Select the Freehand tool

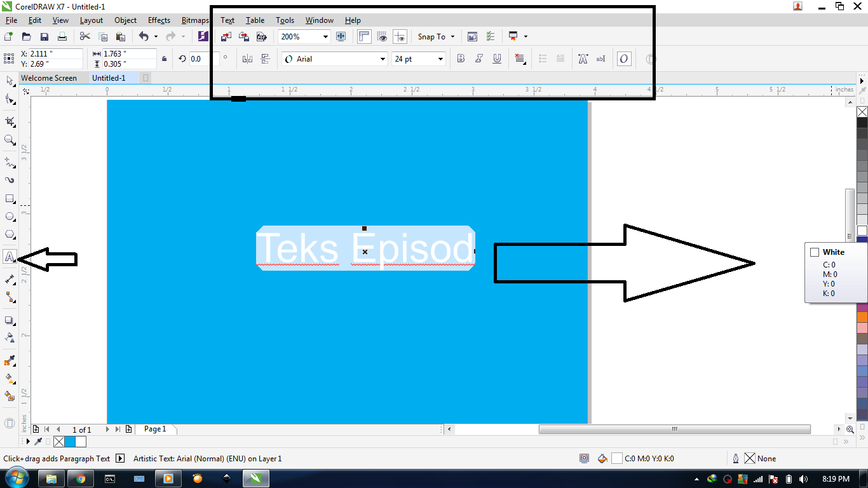point(10,162)
